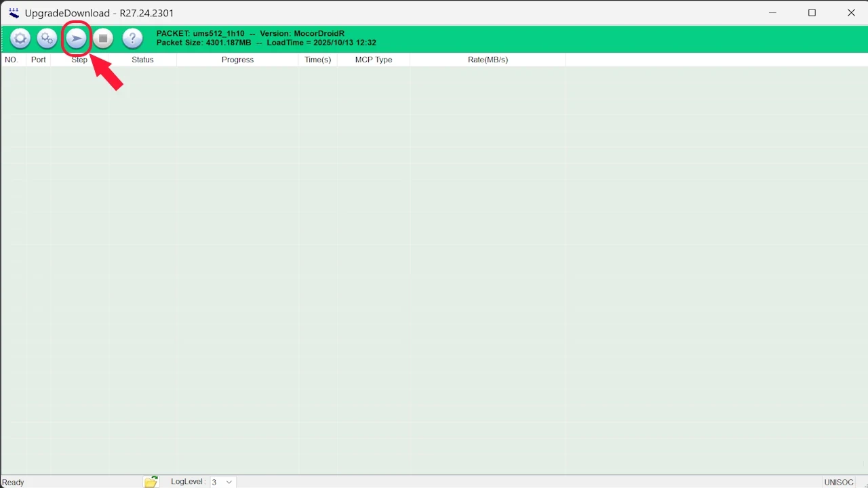The height and width of the screenshot is (488, 868).
Task: Expand the LogLevel chevron to change level 3
Action: (229, 481)
